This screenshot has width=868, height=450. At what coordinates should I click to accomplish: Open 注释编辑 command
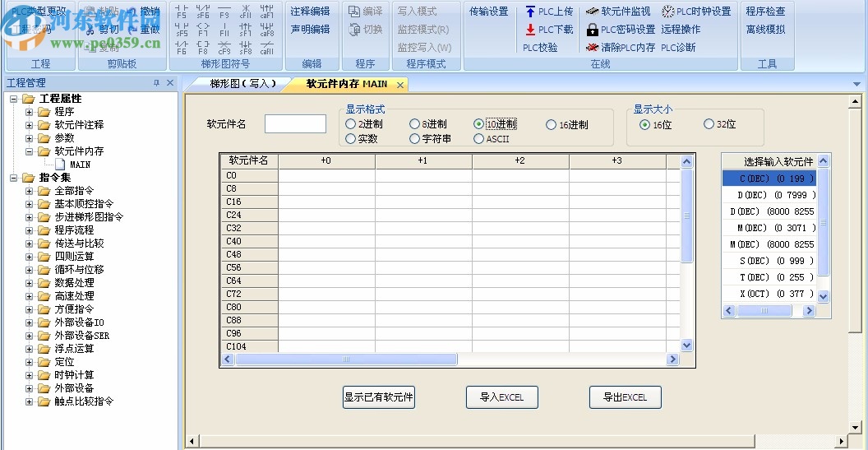pyautogui.click(x=310, y=11)
